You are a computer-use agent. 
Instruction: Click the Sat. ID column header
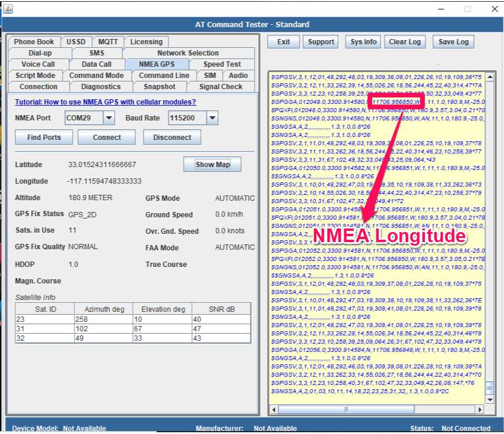point(45,309)
